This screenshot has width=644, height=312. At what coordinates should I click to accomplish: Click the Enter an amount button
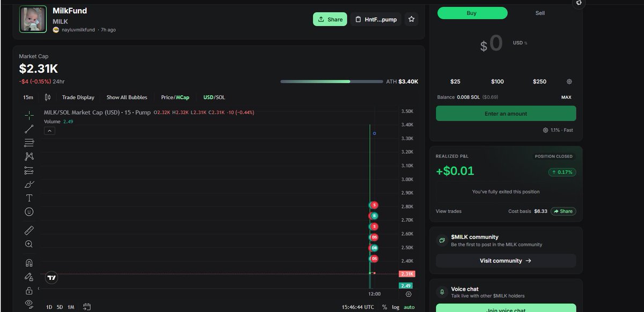(x=506, y=114)
